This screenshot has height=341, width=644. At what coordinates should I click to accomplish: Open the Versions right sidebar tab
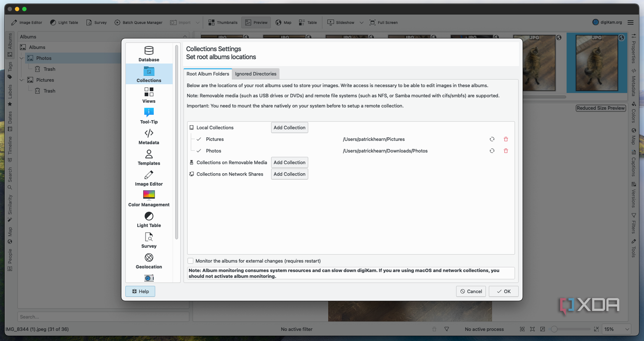[633, 195]
